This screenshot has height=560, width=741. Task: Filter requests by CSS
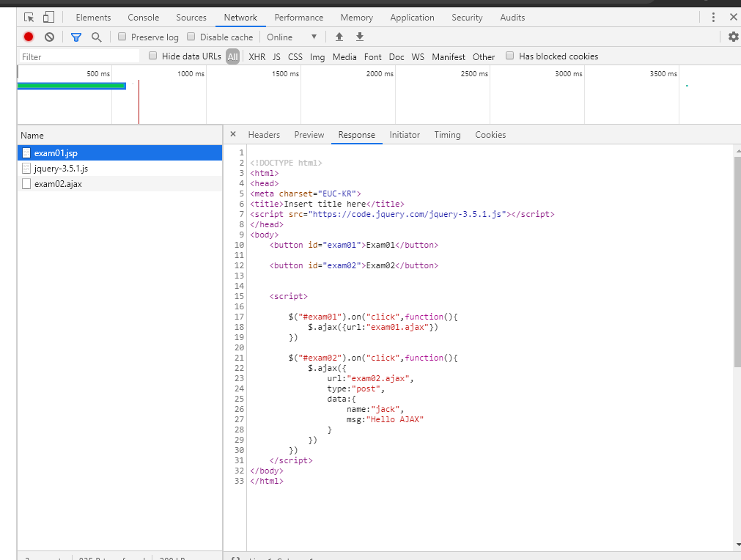point(295,56)
